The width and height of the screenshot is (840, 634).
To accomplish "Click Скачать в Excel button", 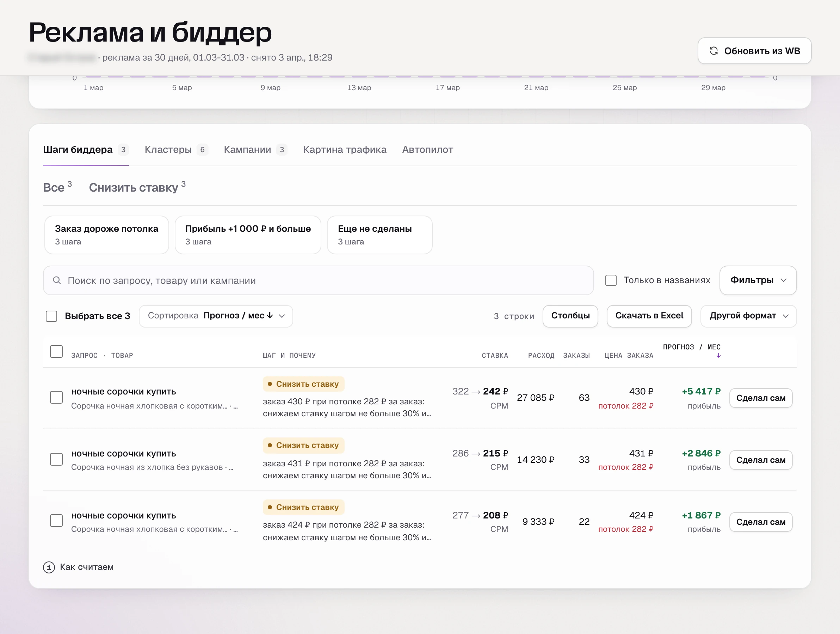I will (x=649, y=316).
